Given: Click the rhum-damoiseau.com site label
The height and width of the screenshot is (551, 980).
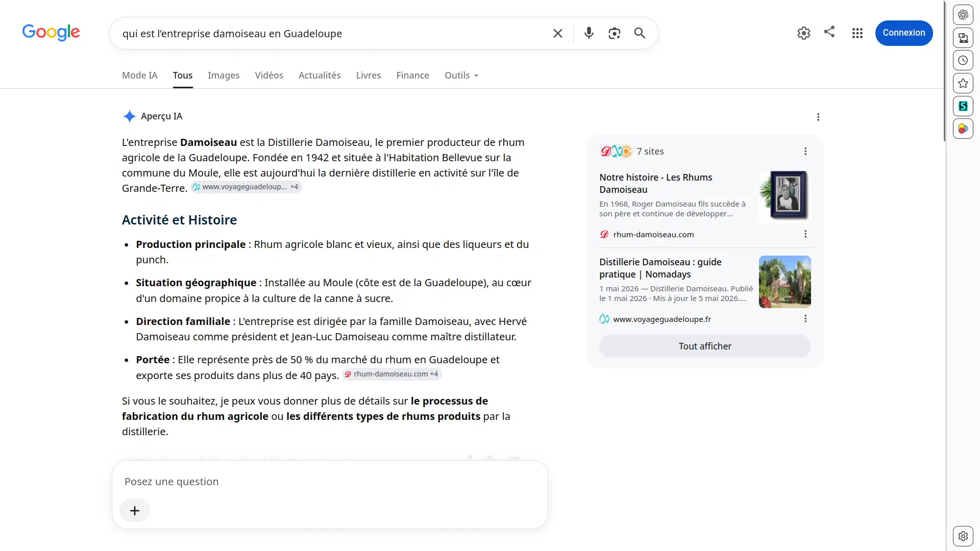Looking at the screenshot, I should (653, 235).
